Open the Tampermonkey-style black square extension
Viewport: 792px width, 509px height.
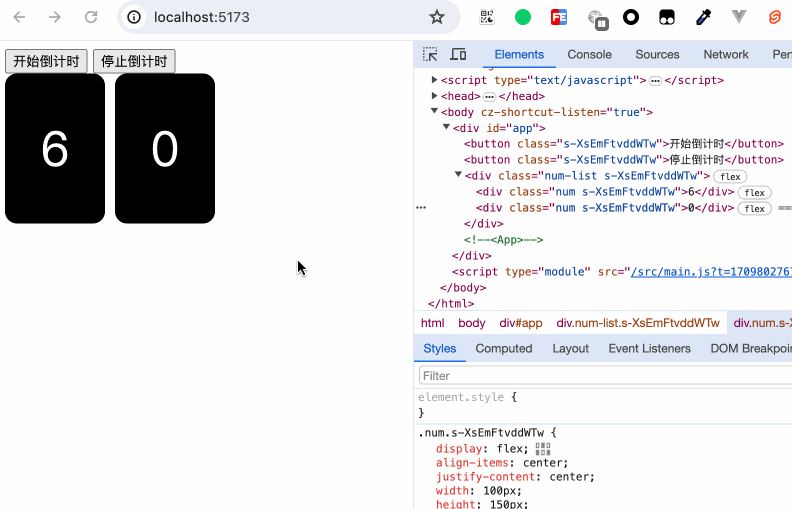[667, 17]
